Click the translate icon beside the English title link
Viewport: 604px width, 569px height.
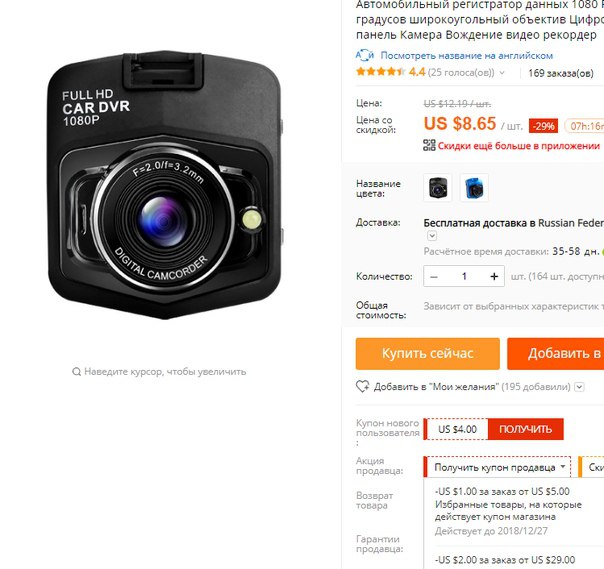coord(364,55)
